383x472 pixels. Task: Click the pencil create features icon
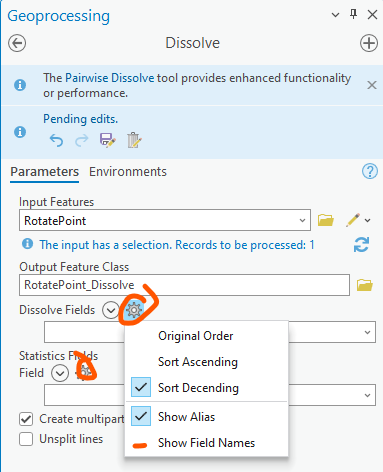(x=353, y=220)
